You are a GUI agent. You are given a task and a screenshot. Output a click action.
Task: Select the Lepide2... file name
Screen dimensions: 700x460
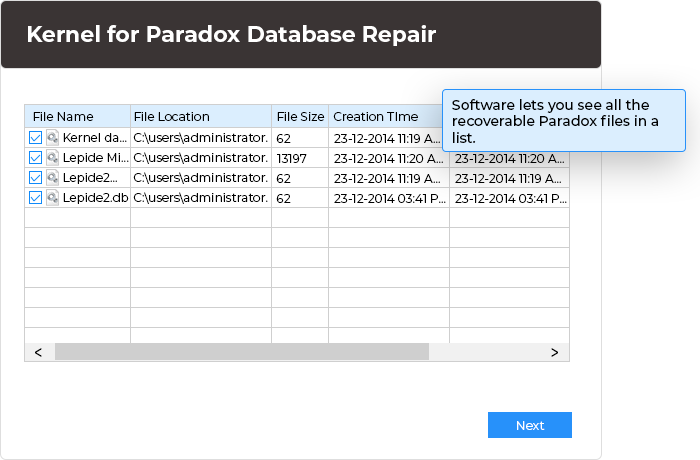click(90, 178)
